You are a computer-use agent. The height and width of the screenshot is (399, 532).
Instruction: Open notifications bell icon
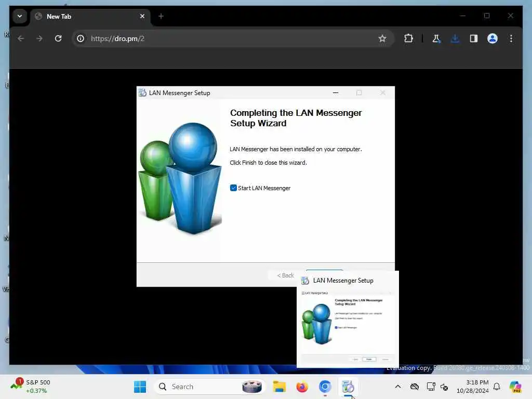coord(497,387)
